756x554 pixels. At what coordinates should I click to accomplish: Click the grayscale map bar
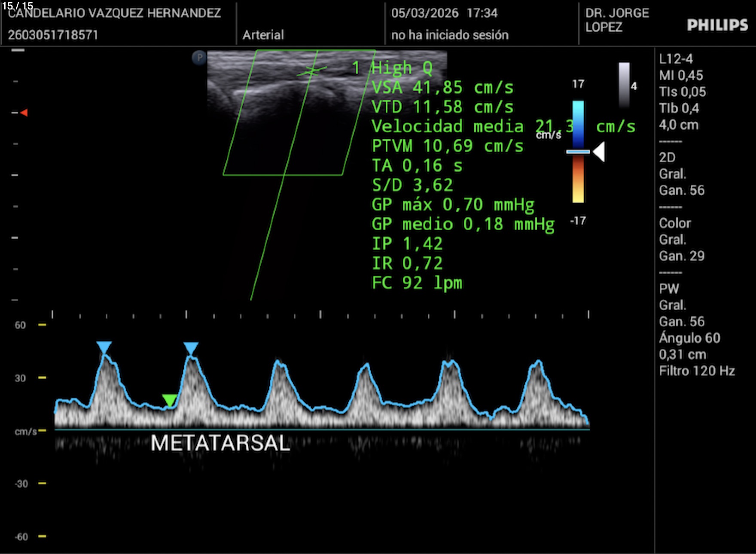point(624,85)
